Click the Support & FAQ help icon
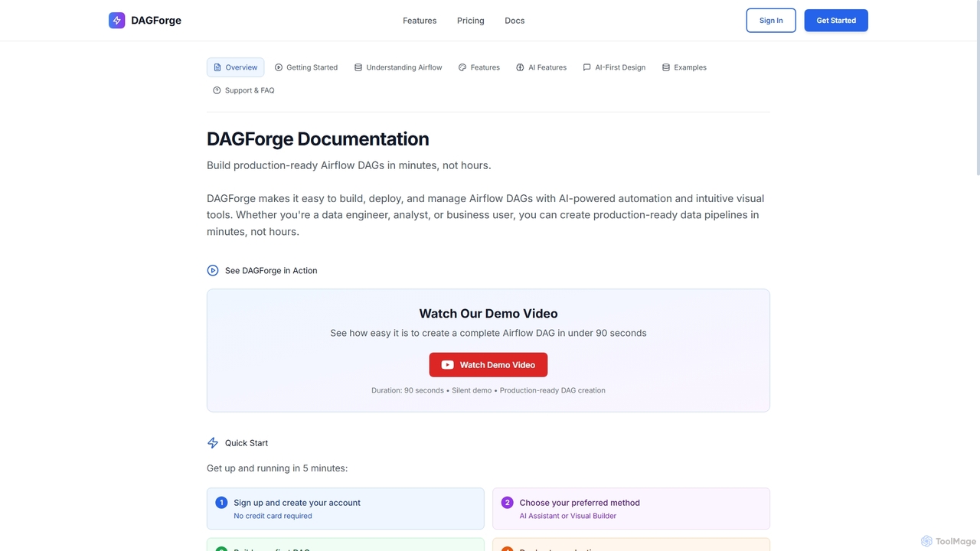 pyautogui.click(x=217, y=90)
